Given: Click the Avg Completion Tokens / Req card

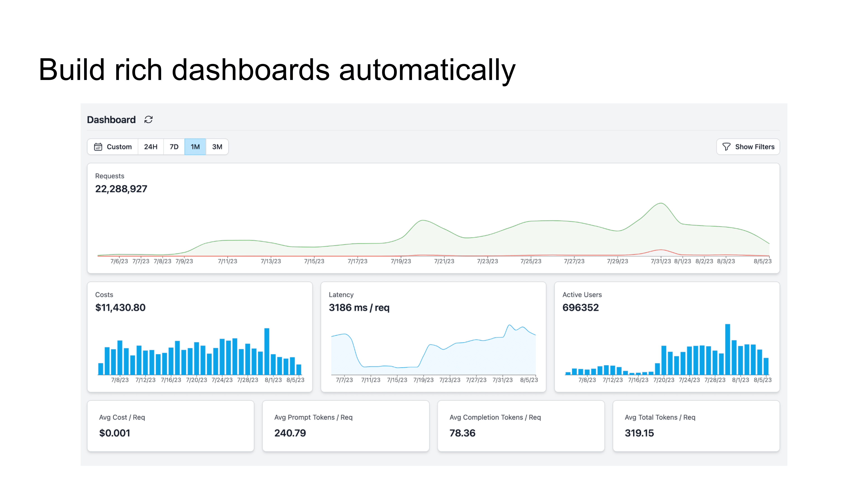Looking at the screenshot, I should pos(521,426).
